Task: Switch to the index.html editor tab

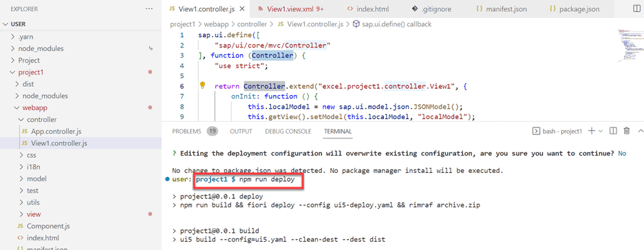Action: point(367,9)
